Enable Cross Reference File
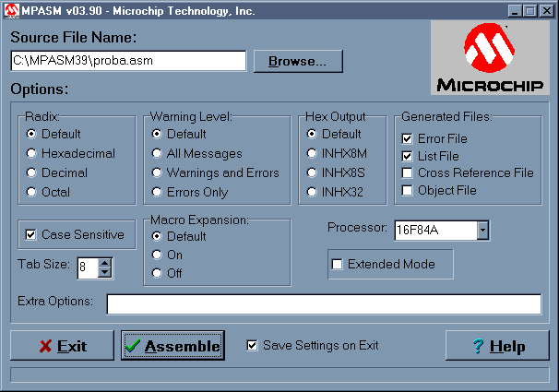 click(407, 172)
